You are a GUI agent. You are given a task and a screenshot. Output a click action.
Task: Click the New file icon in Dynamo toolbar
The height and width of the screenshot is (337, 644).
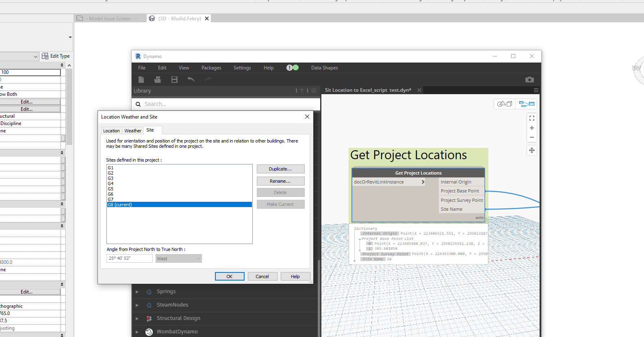(x=141, y=80)
